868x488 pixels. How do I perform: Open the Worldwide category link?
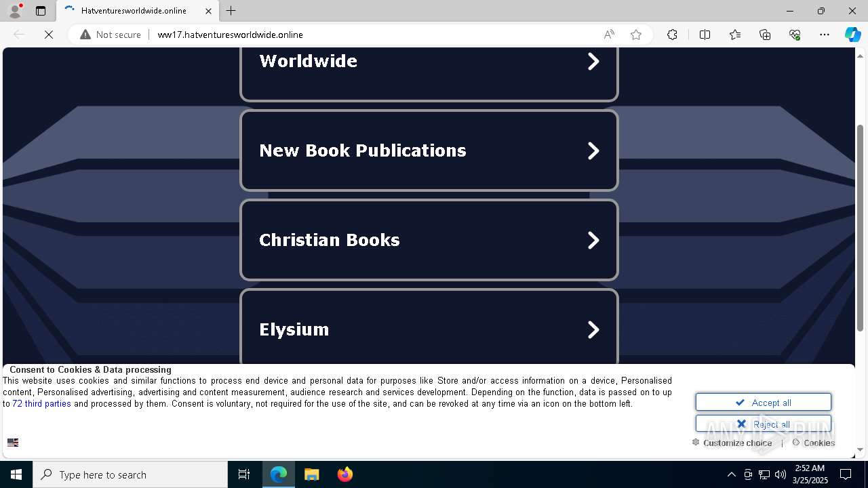(x=429, y=74)
